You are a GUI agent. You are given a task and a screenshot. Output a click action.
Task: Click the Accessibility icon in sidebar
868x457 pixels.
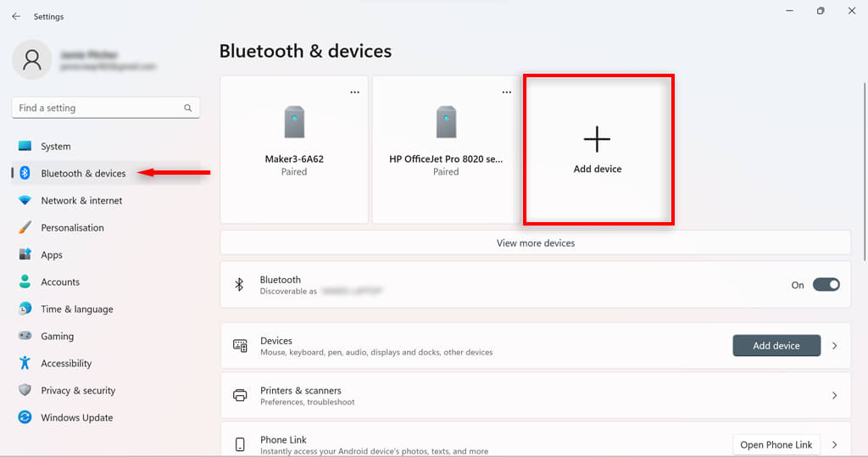click(x=25, y=363)
